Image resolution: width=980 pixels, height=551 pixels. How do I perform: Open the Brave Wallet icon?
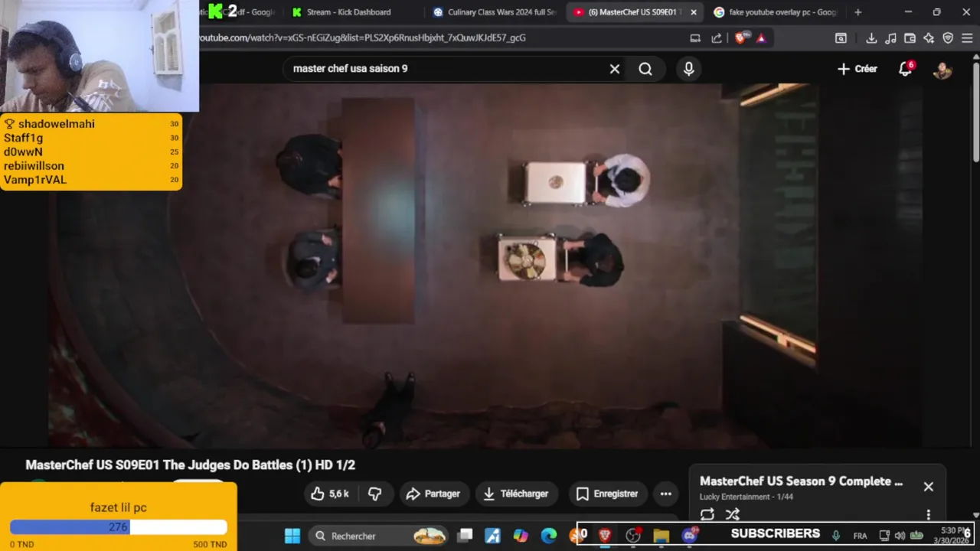click(910, 38)
